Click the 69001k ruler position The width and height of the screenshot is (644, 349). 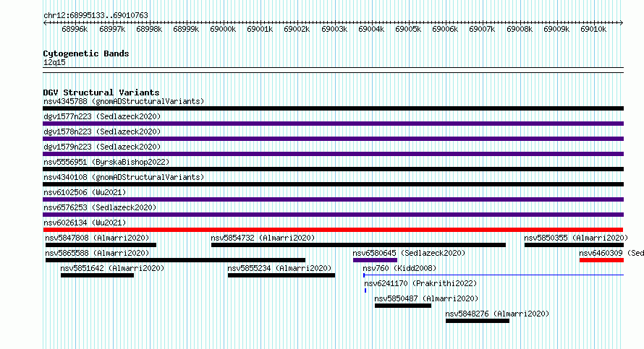(x=260, y=29)
